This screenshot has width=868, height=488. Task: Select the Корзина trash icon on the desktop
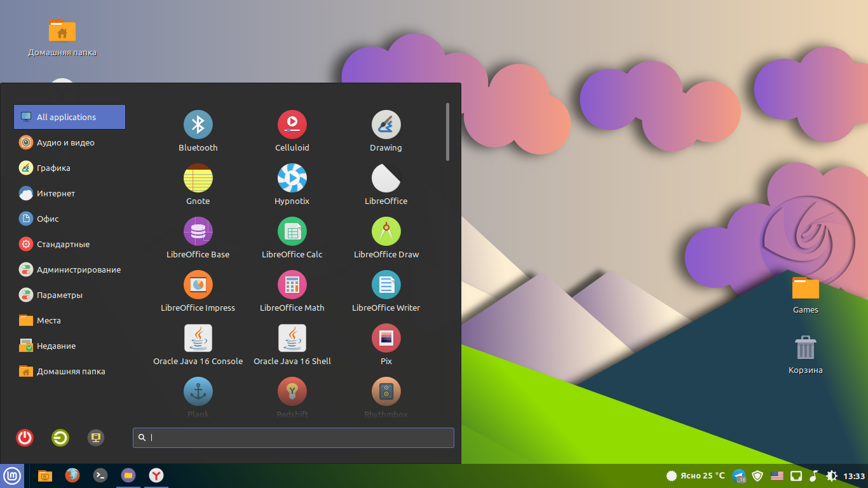pos(806,355)
